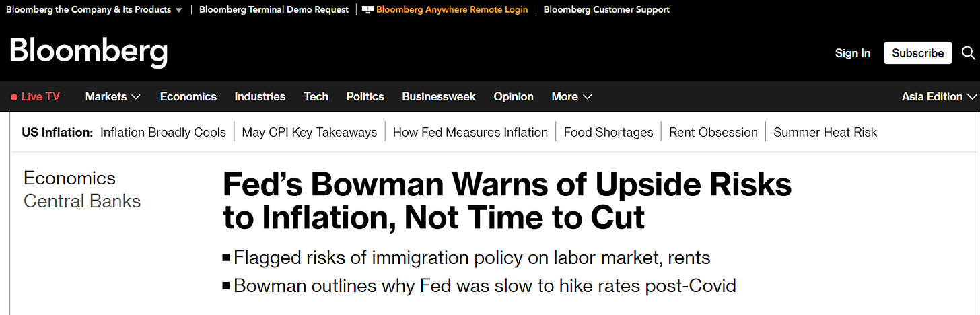Open the Markets dropdown menu
Screen dimensions: 980x315
(x=112, y=97)
